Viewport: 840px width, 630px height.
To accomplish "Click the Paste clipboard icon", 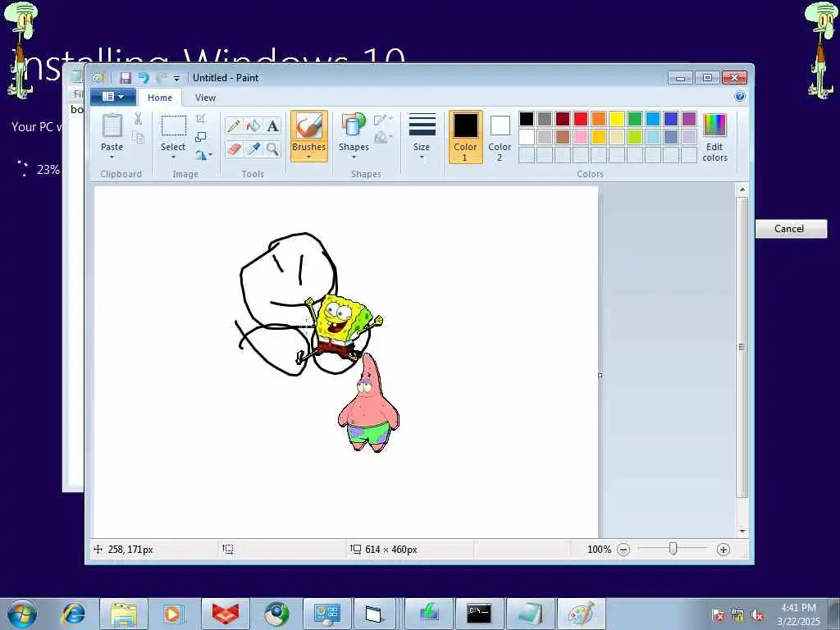I will click(112, 126).
